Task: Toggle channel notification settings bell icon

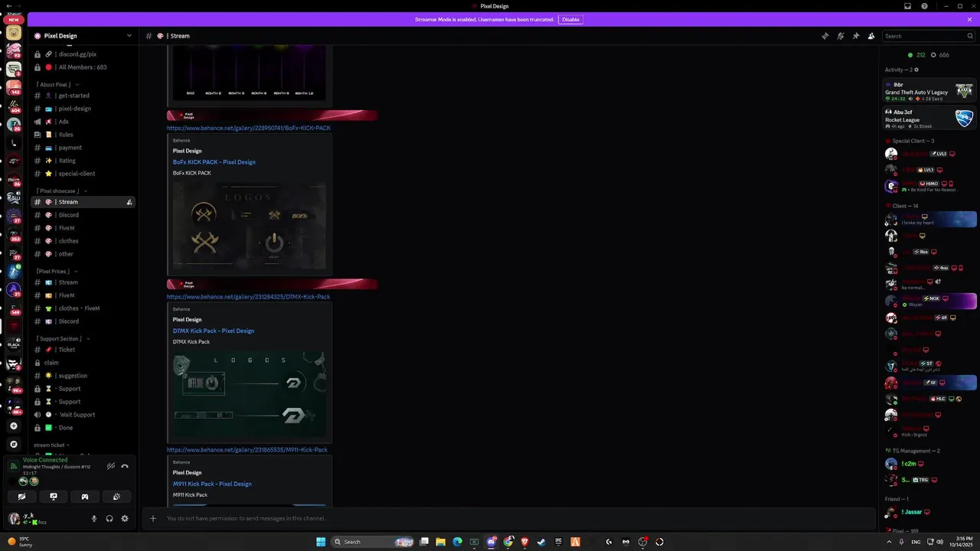Action: (841, 36)
